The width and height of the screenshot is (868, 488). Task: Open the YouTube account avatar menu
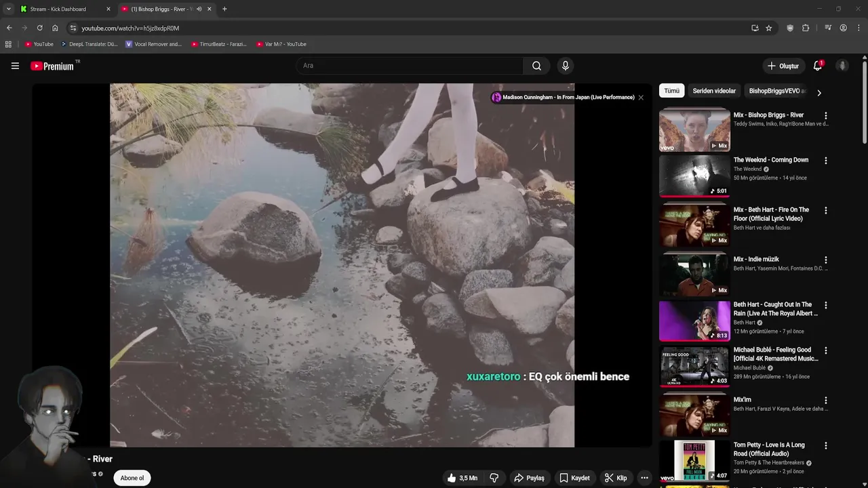[x=842, y=66]
